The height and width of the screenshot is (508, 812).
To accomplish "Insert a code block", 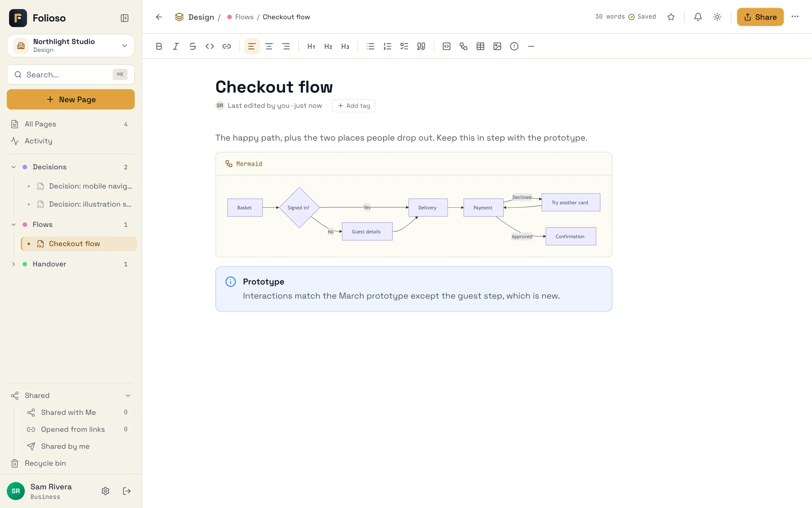I will point(446,46).
